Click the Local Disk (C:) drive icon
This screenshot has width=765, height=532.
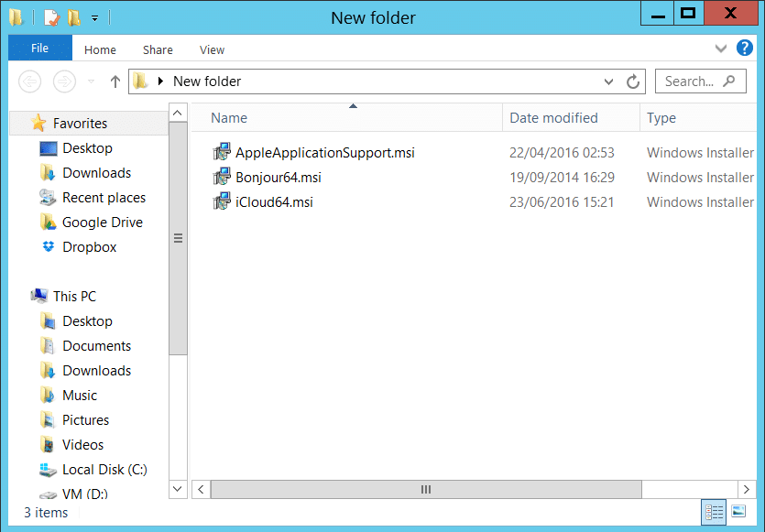click(x=48, y=470)
